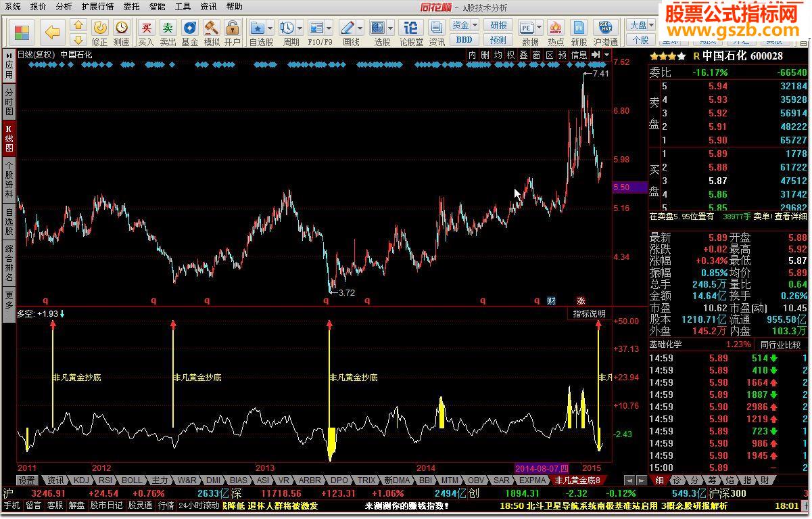Go back with the yellow left arrow
The image size is (812, 519).
click(53, 31)
